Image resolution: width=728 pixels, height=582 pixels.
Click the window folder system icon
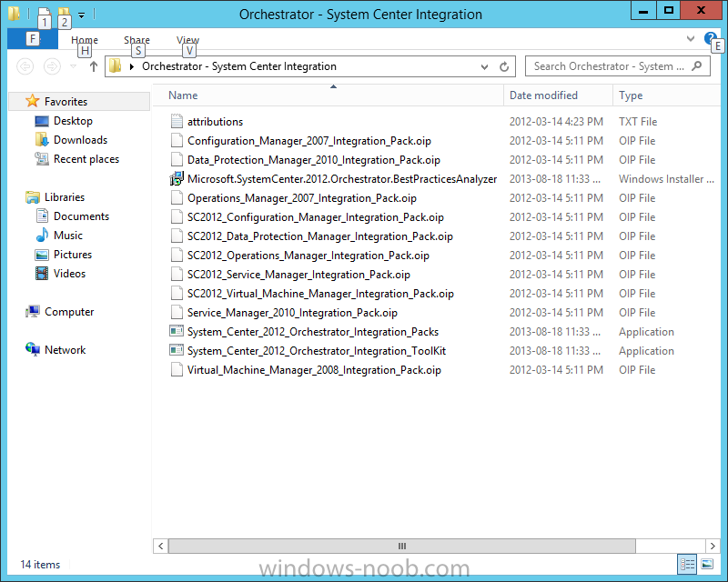[14, 14]
